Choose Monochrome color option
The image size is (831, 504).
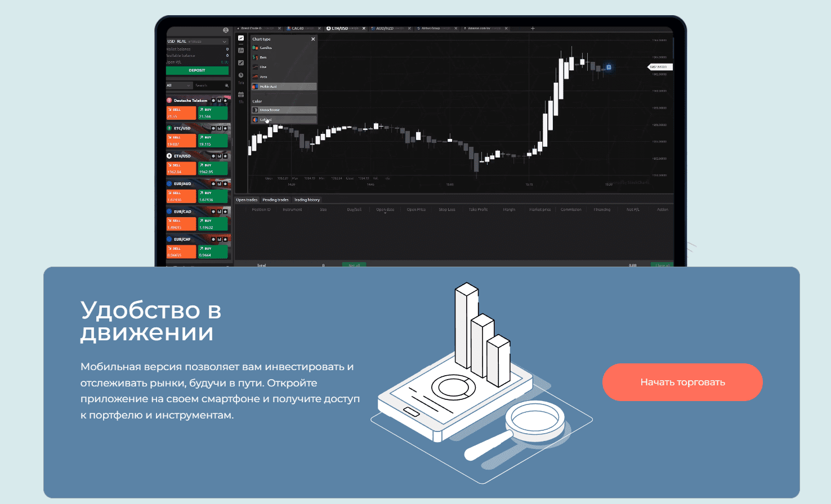[x=284, y=110]
